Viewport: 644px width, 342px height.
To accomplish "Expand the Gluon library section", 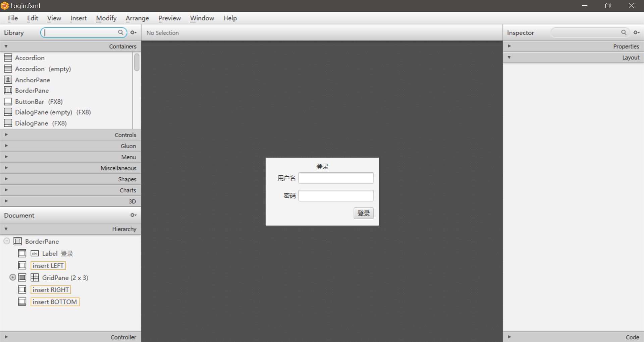I will pyautogui.click(x=6, y=146).
